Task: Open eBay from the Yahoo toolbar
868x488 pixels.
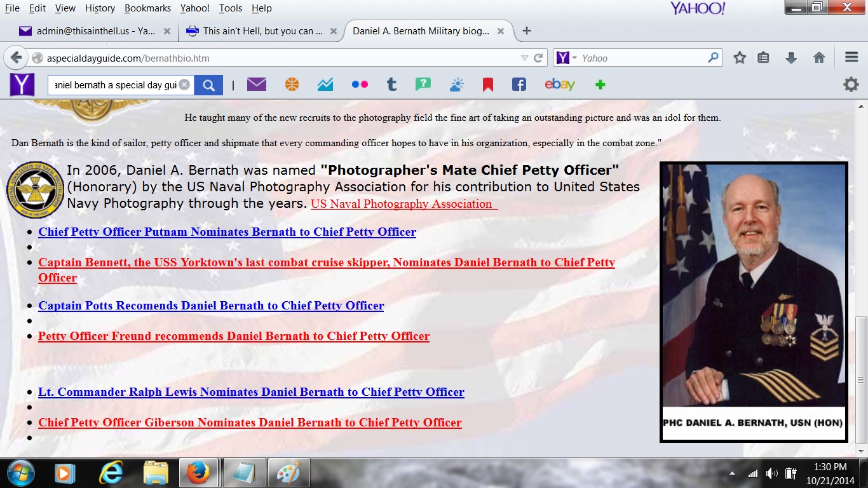Action: pyautogui.click(x=559, y=85)
